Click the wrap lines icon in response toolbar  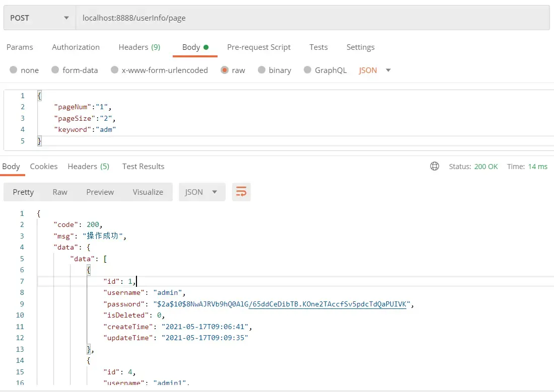coord(241,192)
